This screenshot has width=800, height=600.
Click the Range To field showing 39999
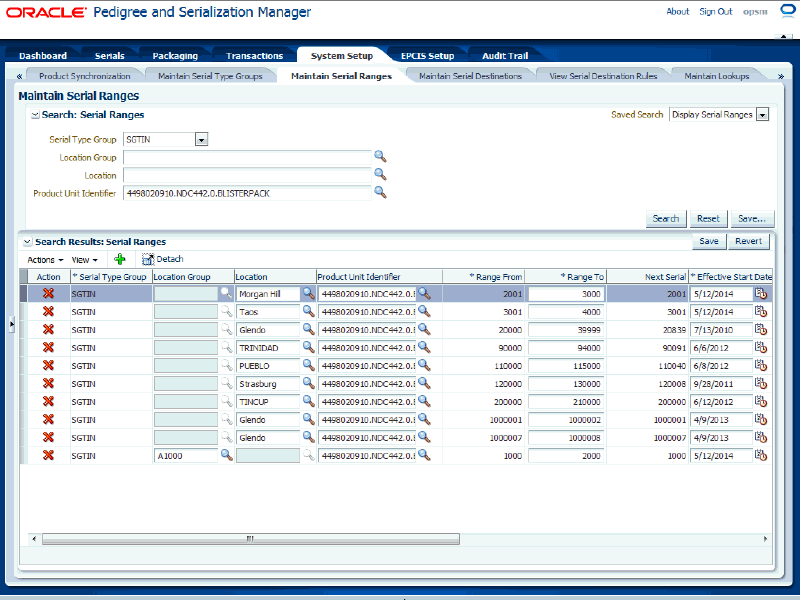[x=566, y=330]
